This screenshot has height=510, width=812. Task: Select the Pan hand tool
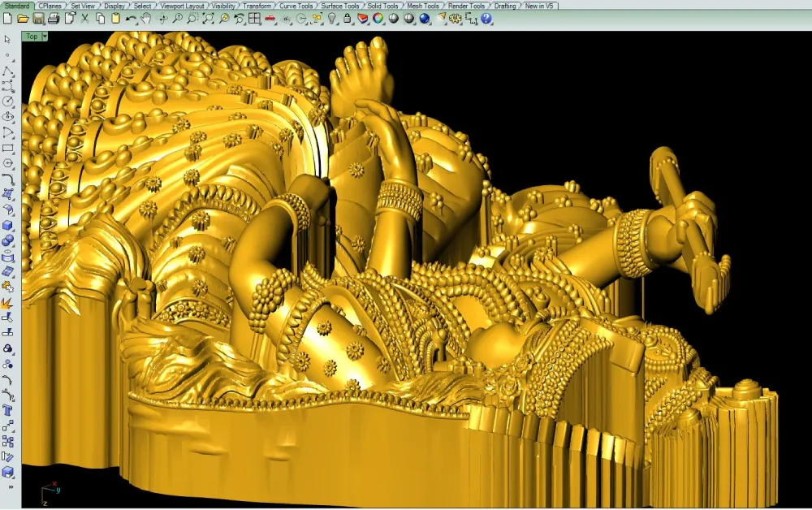(146, 19)
